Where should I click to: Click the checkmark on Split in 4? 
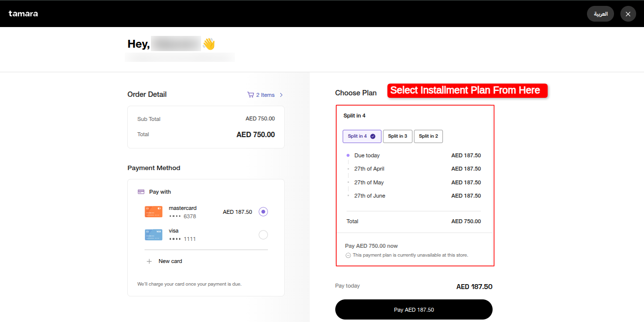coord(373,136)
